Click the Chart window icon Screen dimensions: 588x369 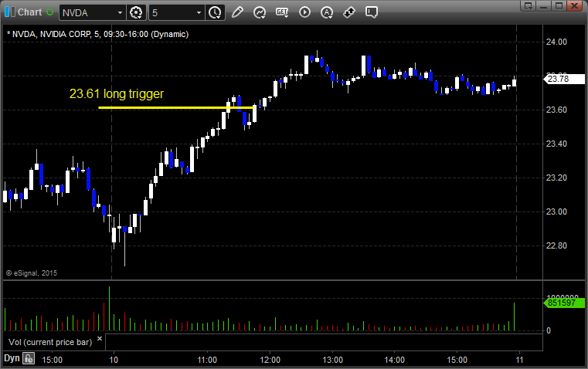pyautogui.click(x=10, y=12)
